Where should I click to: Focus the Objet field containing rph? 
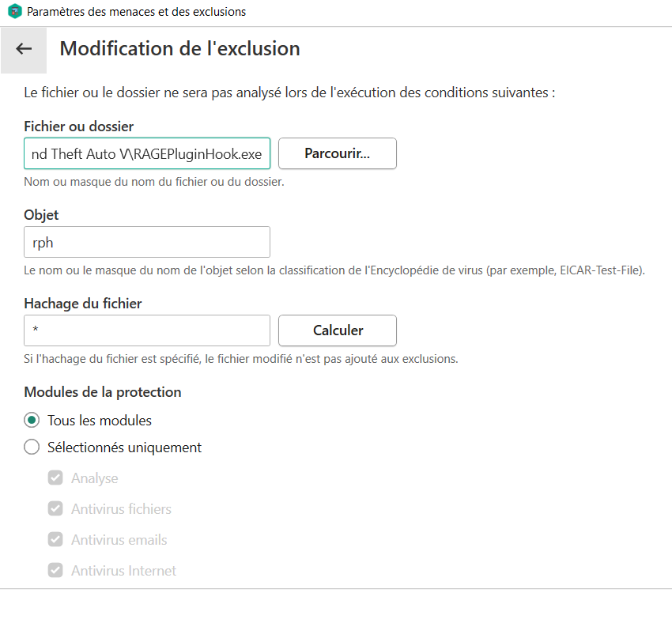(x=147, y=243)
